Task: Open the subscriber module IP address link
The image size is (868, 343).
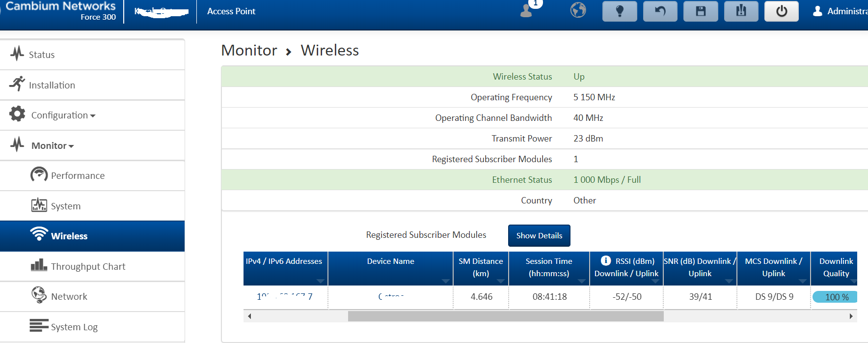Action: [284, 297]
